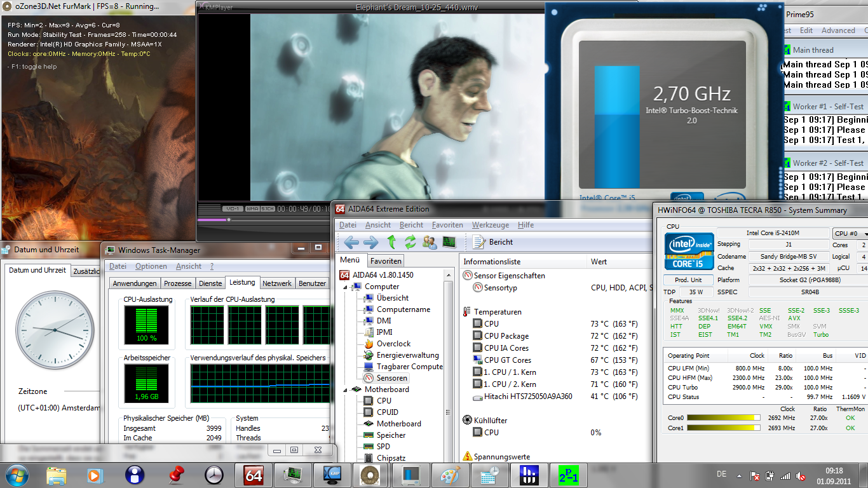Click Prod. Unit button in HWiNFO64
Screen dimensions: 868x488
[x=688, y=280]
